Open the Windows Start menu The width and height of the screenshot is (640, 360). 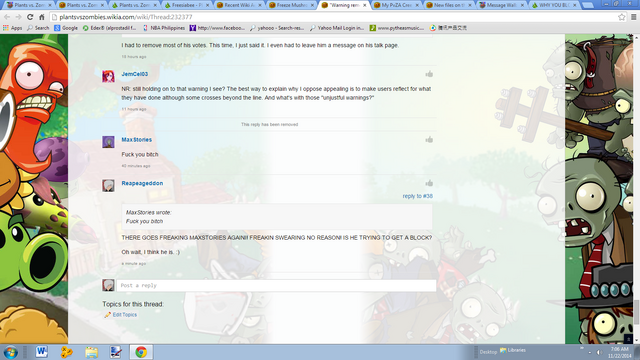(10, 352)
